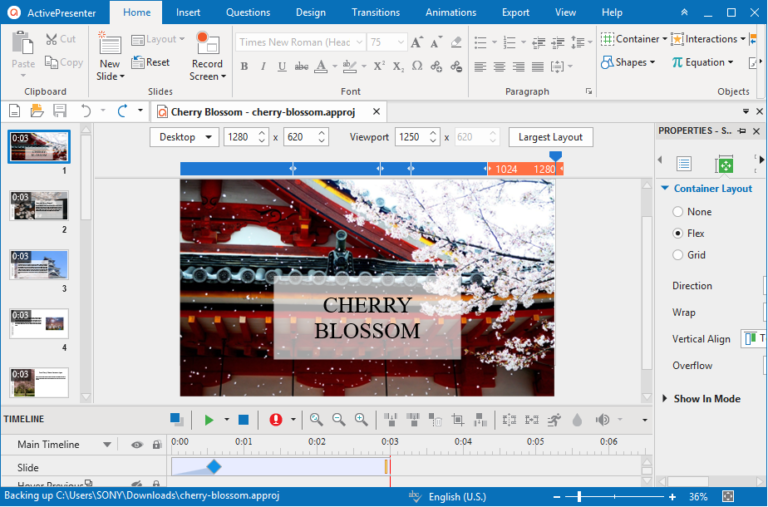The image size is (768, 507).
Task: Click the Largest Layout button
Action: click(x=551, y=137)
